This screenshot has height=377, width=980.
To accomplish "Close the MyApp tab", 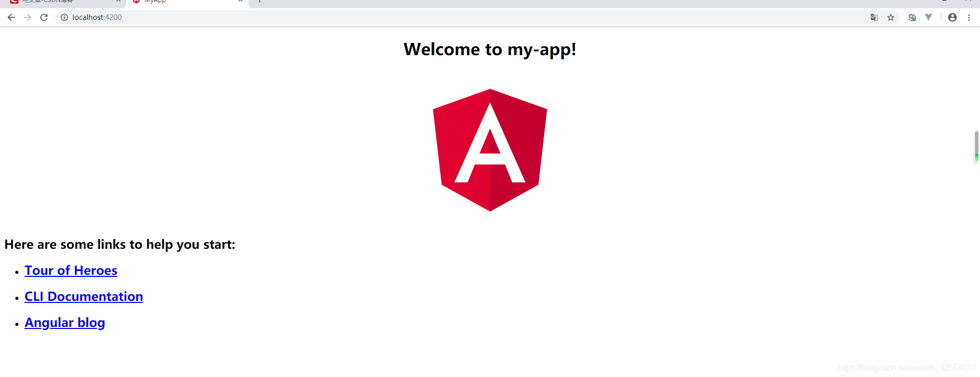I will [240, 1].
